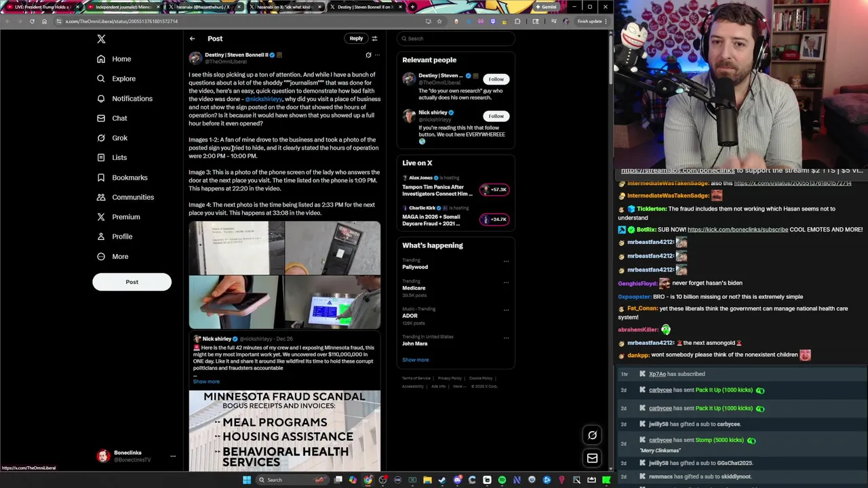Open Communities in X sidebar

tap(125, 197)
